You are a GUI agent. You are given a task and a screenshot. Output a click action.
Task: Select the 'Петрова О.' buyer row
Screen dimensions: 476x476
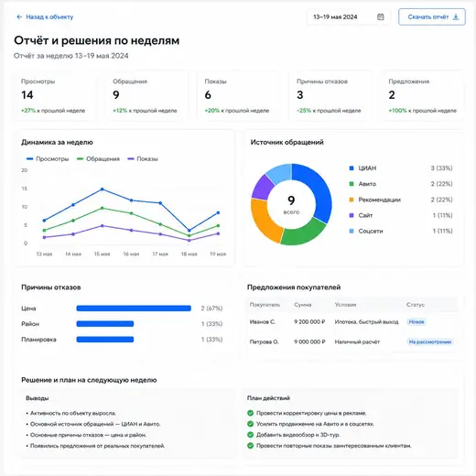pos(352,342)
